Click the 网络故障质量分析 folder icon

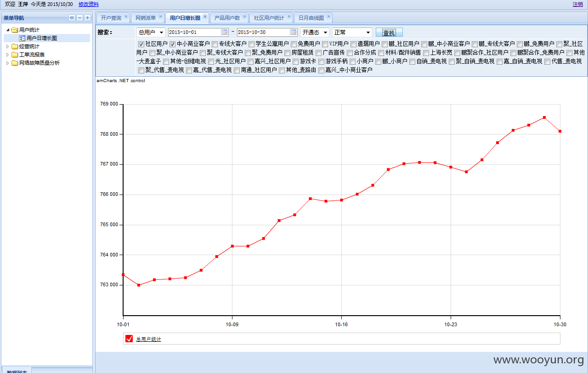pyautogui.click(x=15, y=63)
